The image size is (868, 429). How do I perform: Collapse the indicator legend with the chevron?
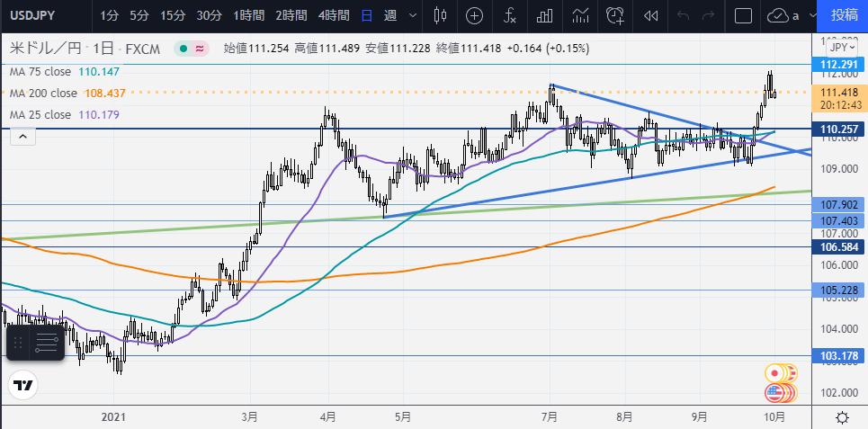(x=22, y=136)
